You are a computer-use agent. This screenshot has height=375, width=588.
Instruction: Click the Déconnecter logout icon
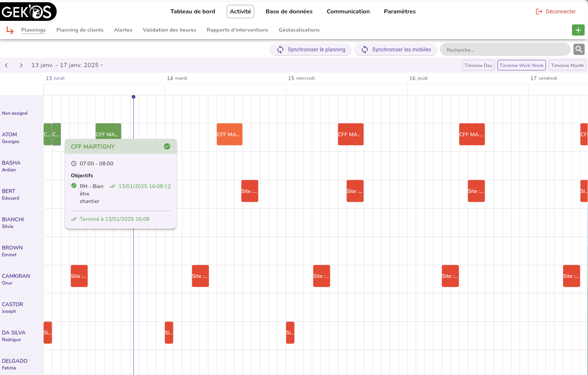coord(539,12)
